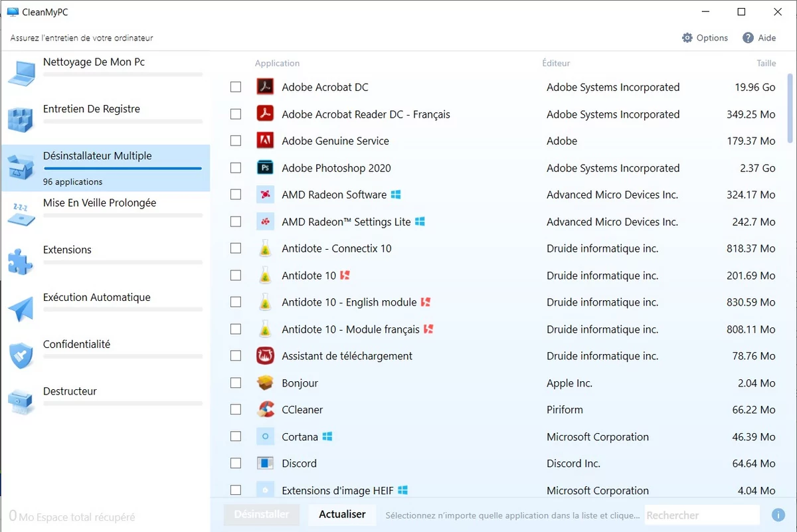This screenshot has width=797, height=532.
Task: Check the Adobe Genuine Service box
Action: pos(236,141)
